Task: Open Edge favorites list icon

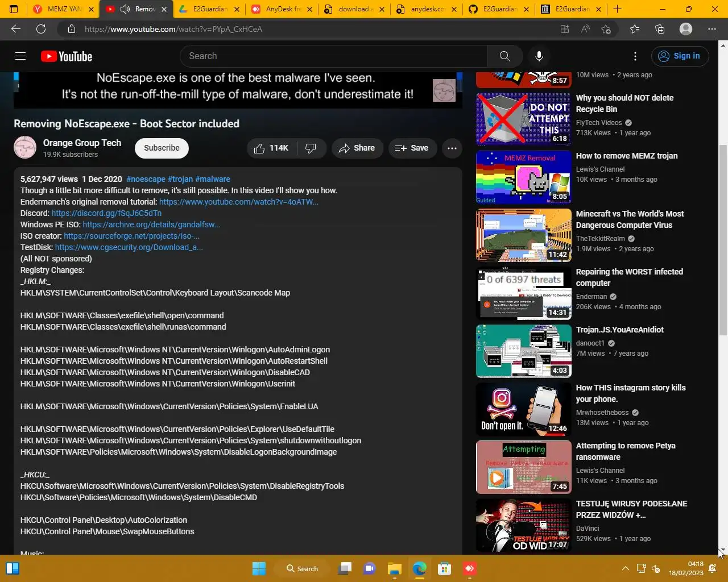Action: (635, 29)
